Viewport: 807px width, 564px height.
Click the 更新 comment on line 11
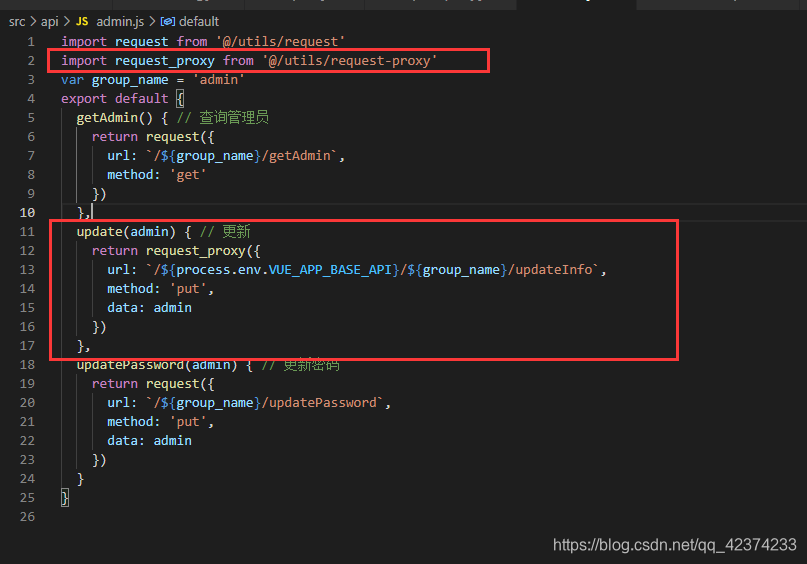tap(225, 232)
